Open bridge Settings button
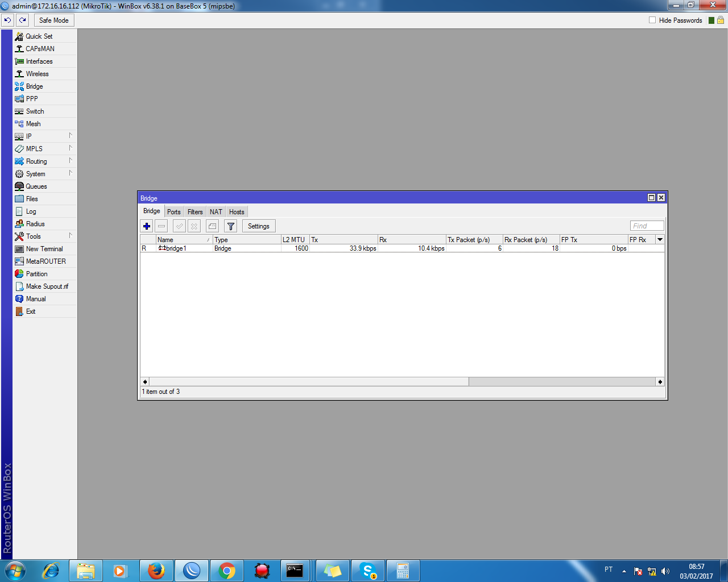Screen dimensions: 728x582 point(259,226)
